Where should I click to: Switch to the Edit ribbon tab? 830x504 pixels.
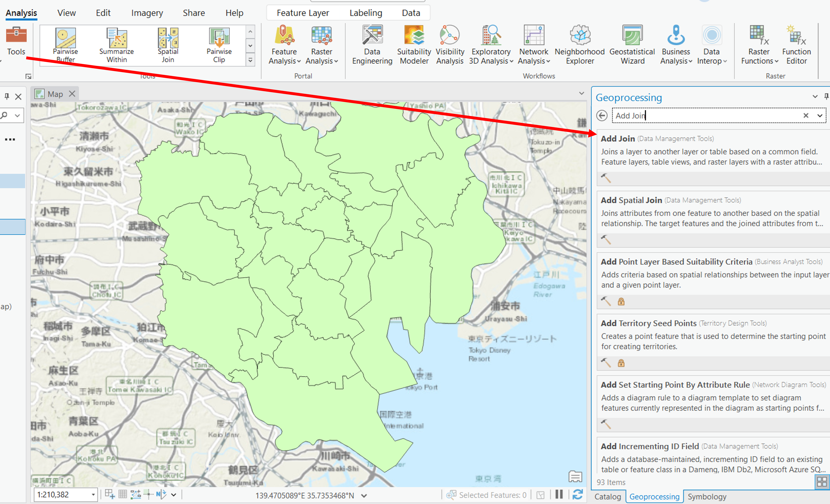(x=103, y=13)
